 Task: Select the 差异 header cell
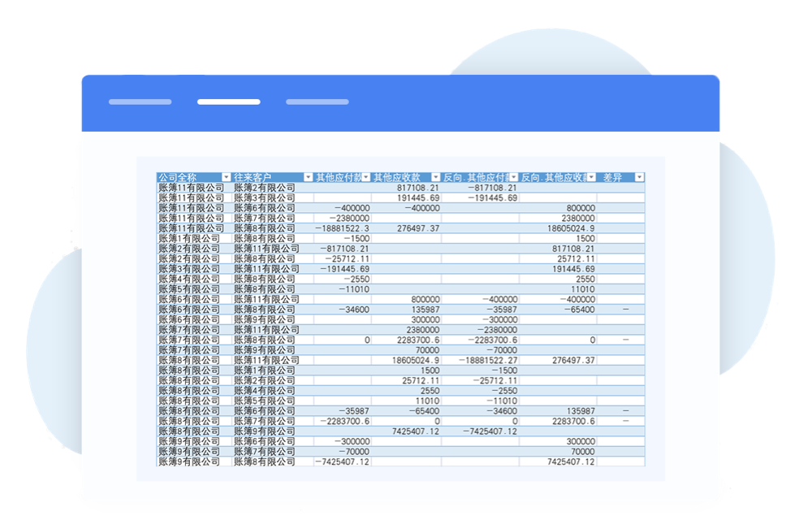pos(613,176)
